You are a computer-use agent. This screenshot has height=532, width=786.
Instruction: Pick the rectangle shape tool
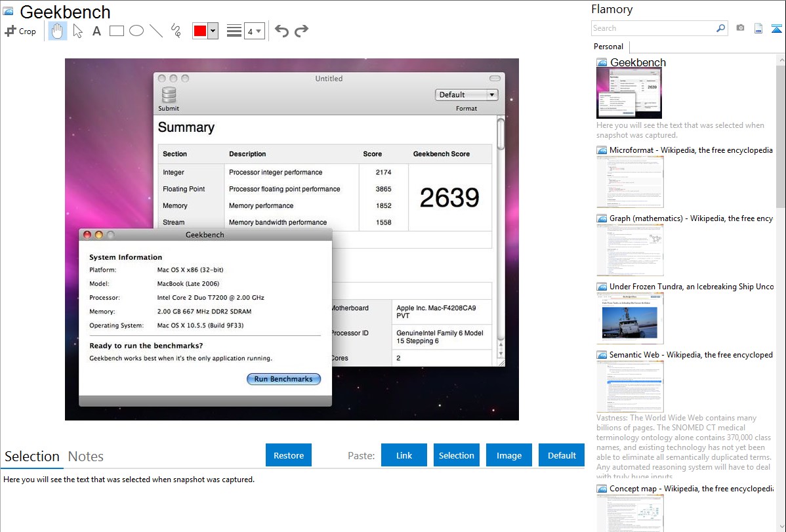[x=116, y=31]
